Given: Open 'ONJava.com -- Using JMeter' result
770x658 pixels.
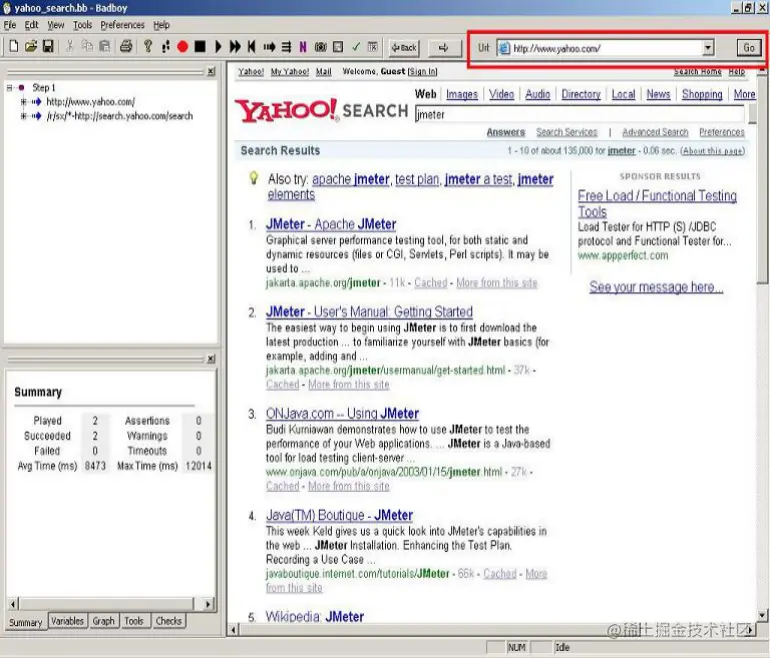Looking at the screenshot, I should pos(342,413).
